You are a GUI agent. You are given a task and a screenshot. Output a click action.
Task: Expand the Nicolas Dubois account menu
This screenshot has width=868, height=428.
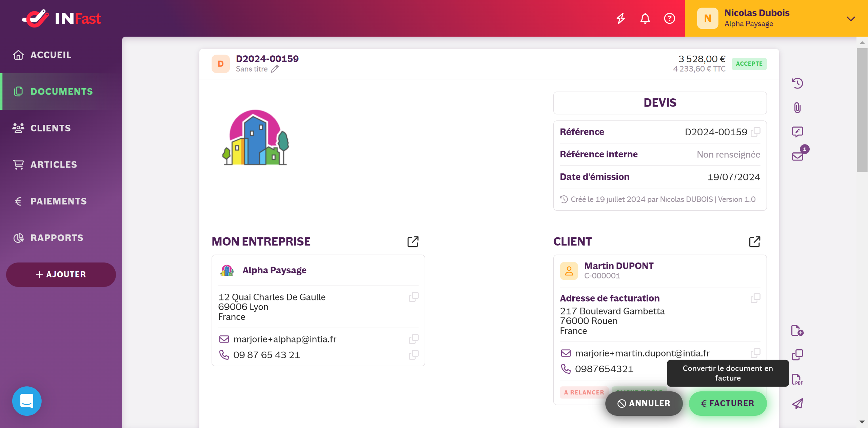point(851,18)
